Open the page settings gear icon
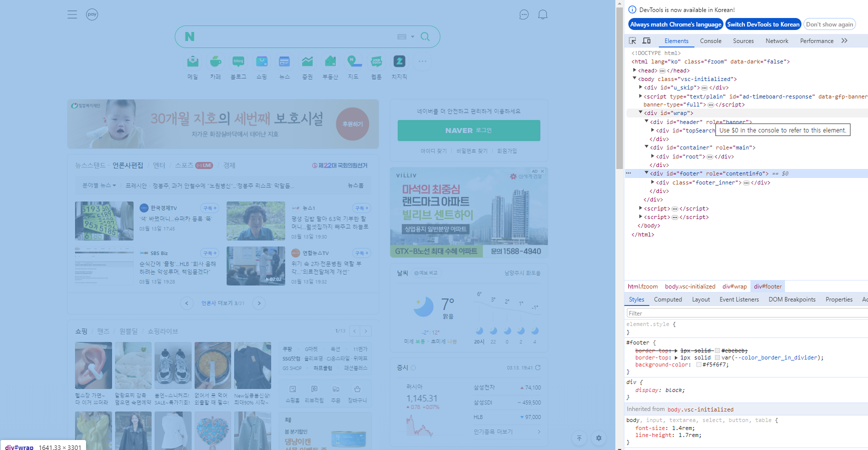This screenshot has width=868, height=450. coord(599,438)
